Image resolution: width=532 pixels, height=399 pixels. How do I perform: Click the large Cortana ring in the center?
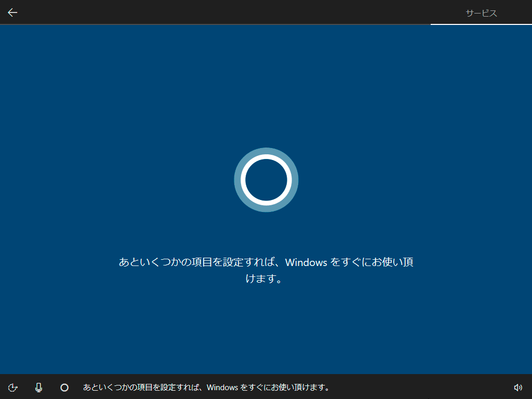coord(266,180)
